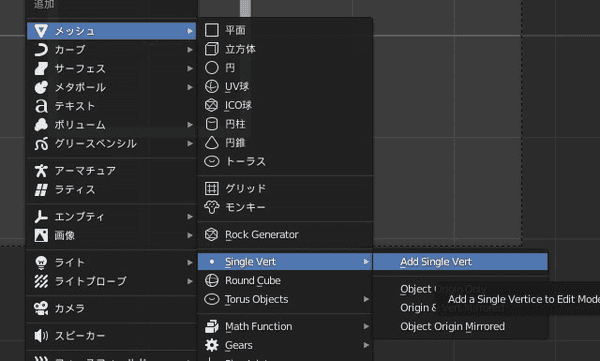Select the Rock Generator menu label

(x=262, y=234)
